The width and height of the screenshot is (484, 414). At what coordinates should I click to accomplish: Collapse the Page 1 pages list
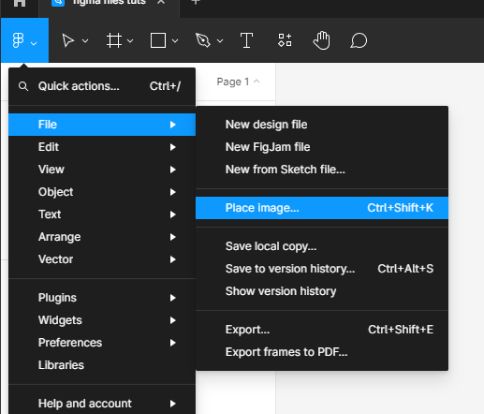[x=238, y=82]
